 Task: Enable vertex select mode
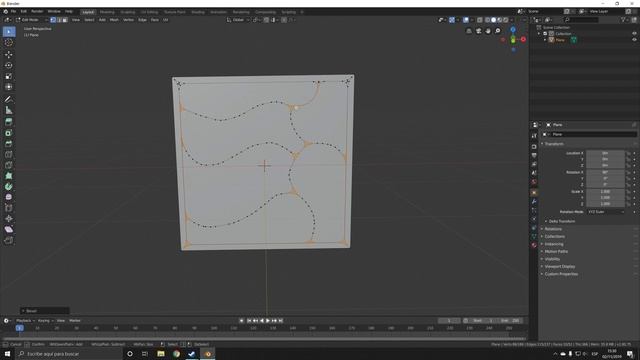[x=53, y=20]
